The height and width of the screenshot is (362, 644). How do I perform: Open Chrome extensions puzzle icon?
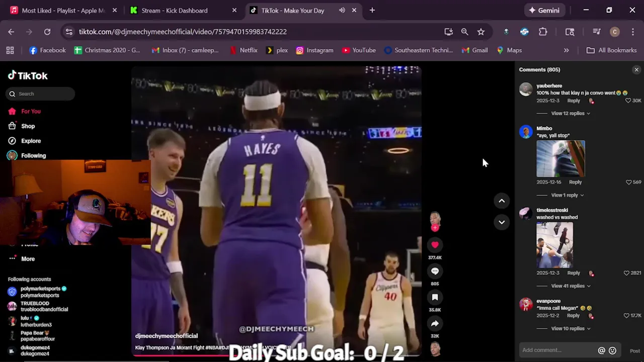[x=543, y=32]
